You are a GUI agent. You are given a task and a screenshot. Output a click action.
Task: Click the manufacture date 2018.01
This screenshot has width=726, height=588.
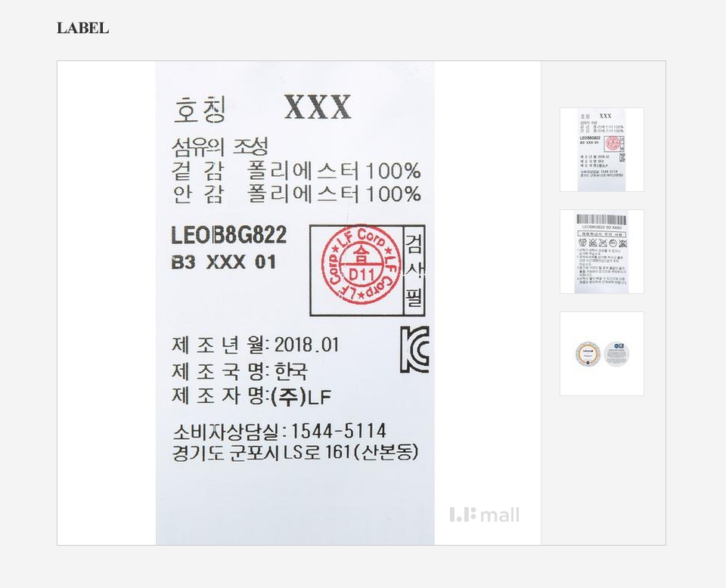click(x=306, y=345)
